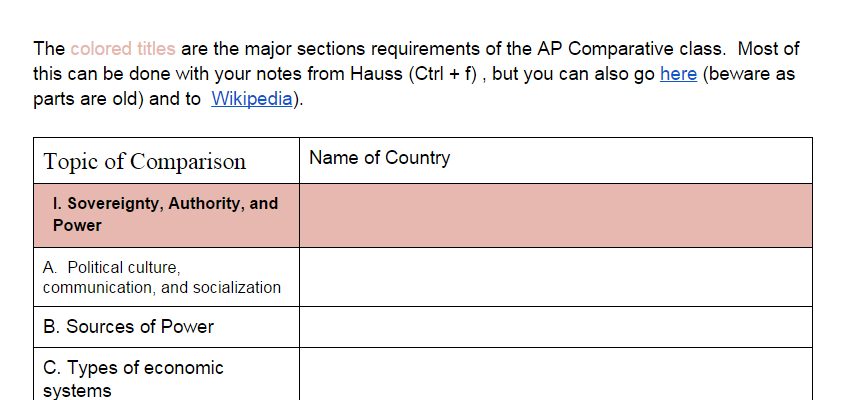The width and height of the screenshot is (847, 400).
Task: Select the 'Topic of Comparison' header cell
Action: click(166, 161)
